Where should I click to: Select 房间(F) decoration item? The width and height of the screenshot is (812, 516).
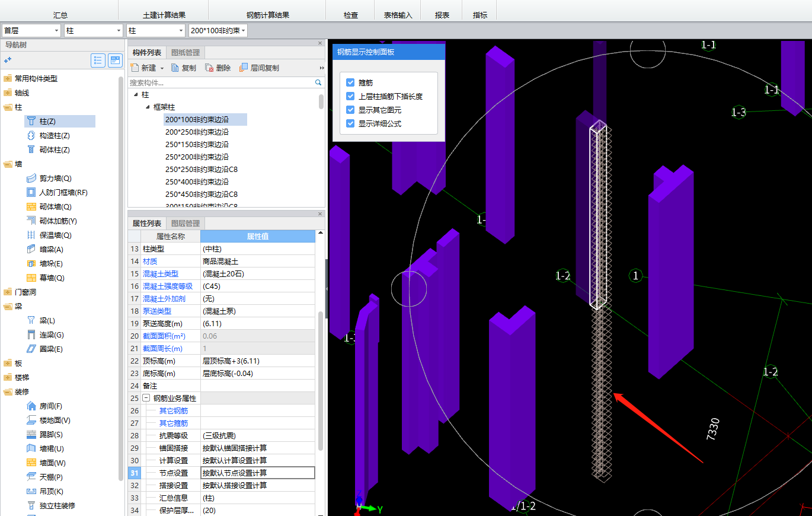[x=51, y=406]
